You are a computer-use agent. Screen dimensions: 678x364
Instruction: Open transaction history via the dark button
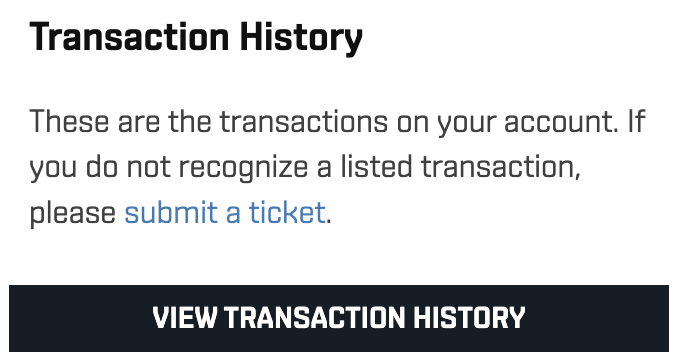tap(339, 318)
